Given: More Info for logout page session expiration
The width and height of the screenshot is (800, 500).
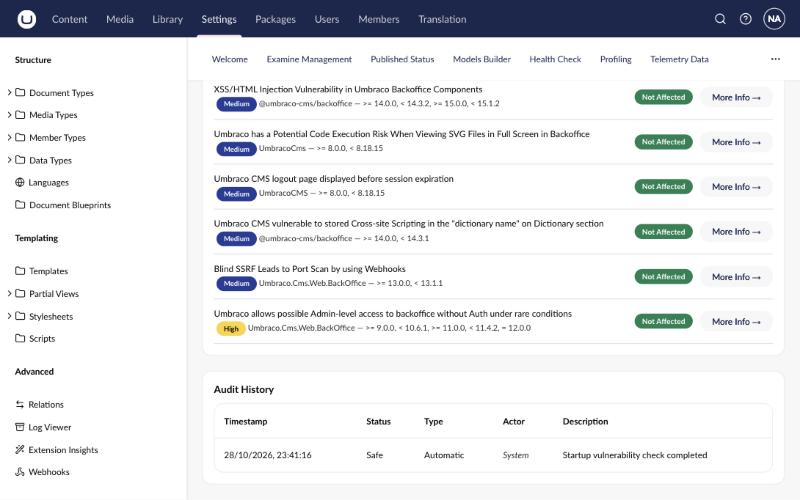Looking at the screenshot, I should coord(736,187).
